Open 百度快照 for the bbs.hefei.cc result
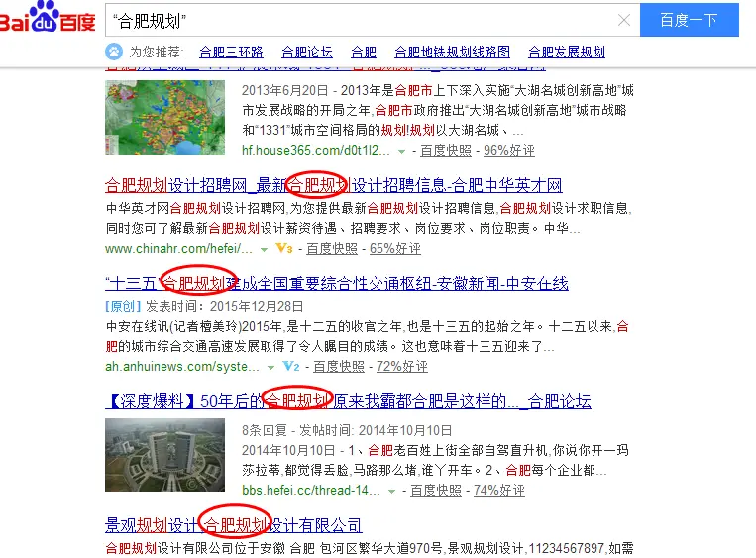 tap(436, 491)
